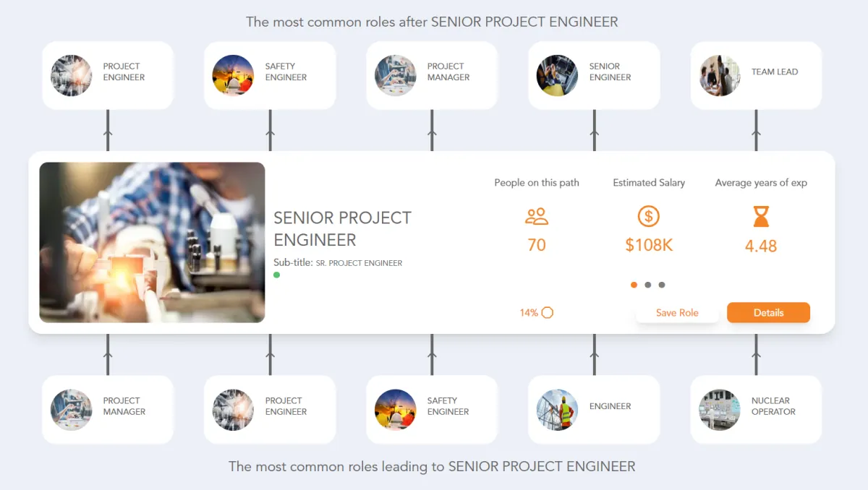
Task: Select the third carousel dot
Action: point(660,285)
